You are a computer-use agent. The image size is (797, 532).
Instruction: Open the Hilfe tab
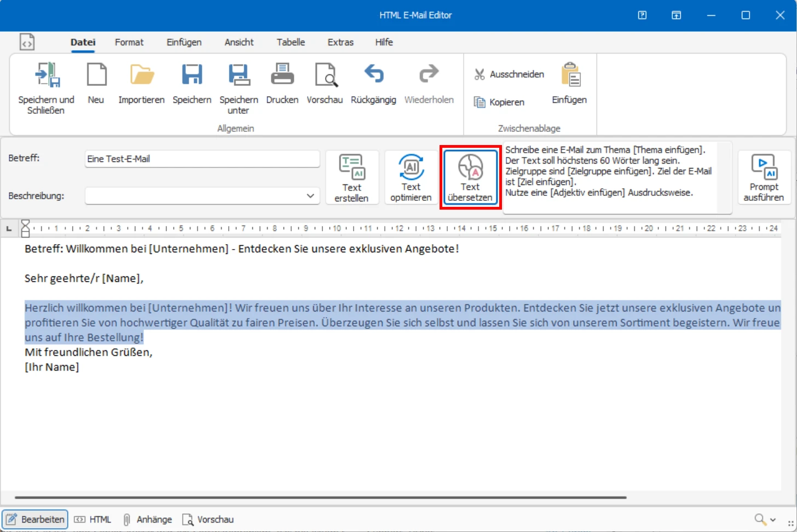pyautogui.click(x=384, y=42)
